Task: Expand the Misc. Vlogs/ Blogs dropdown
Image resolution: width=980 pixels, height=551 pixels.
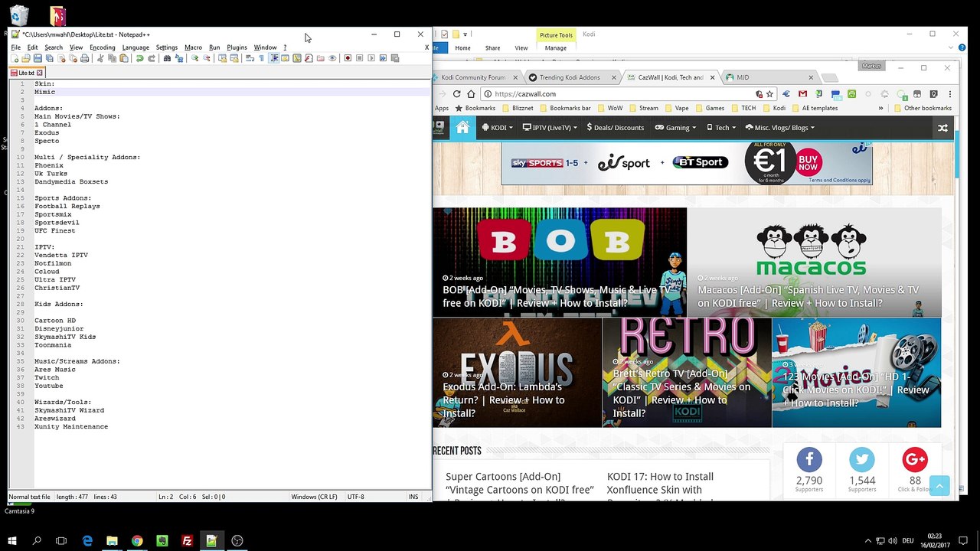Action: pos(779,128)
